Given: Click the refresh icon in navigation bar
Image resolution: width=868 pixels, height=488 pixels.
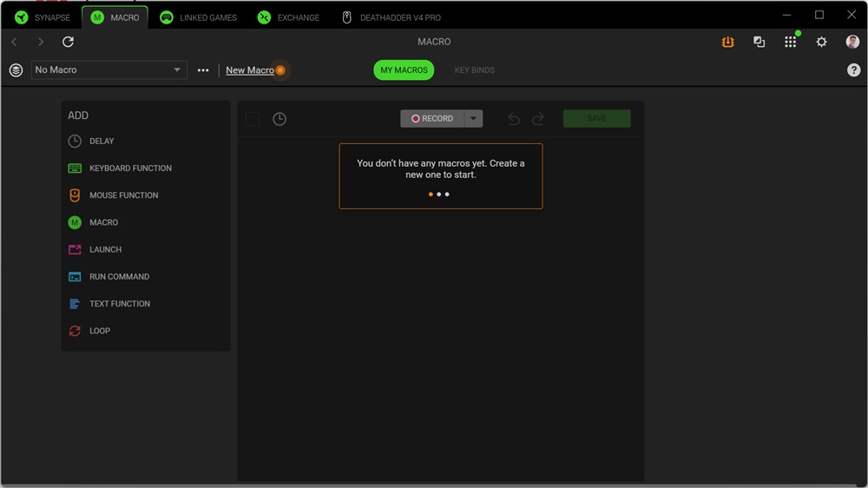Looking at the screenshot, I should (68, 42).
